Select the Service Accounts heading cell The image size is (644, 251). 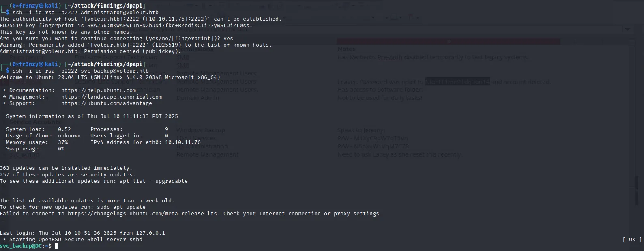[35, 122]
